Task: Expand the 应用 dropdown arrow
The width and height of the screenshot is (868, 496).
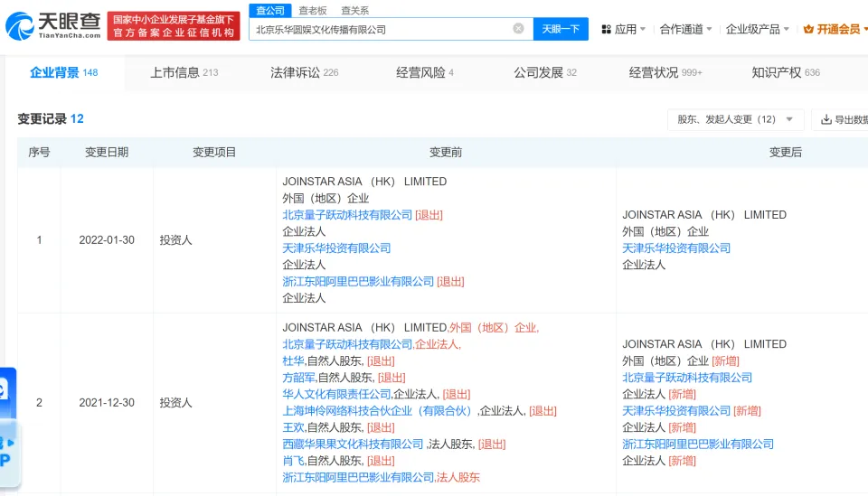Action: pos(643,29)
